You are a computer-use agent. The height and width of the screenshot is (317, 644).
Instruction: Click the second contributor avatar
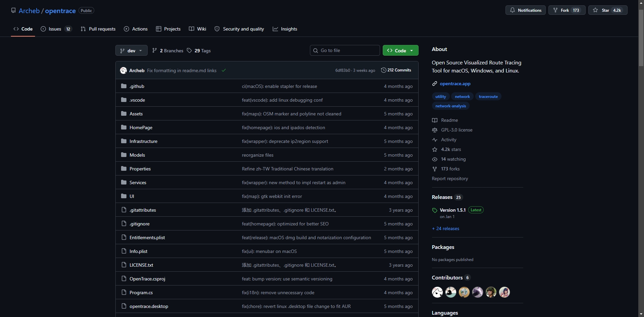point(451,292)
